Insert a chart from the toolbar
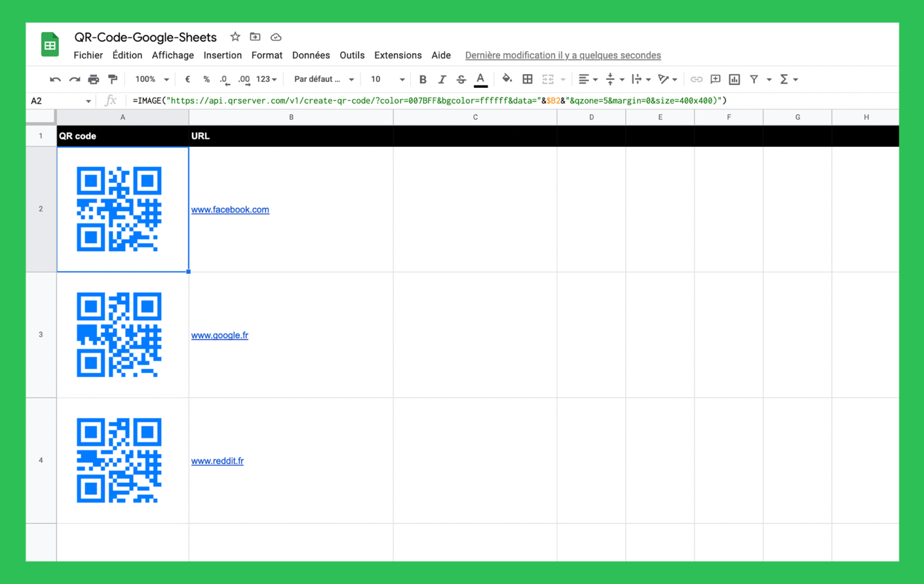 [x=734, y=79]
